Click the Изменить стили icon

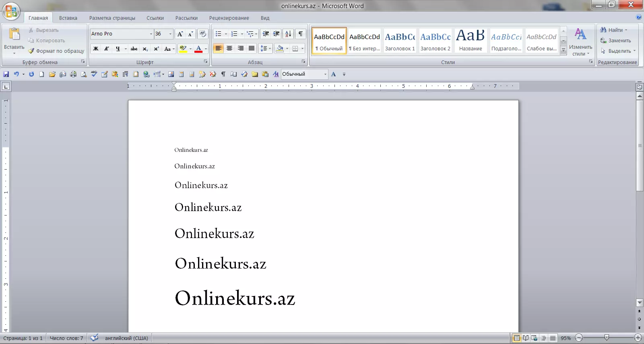(580, 34)
